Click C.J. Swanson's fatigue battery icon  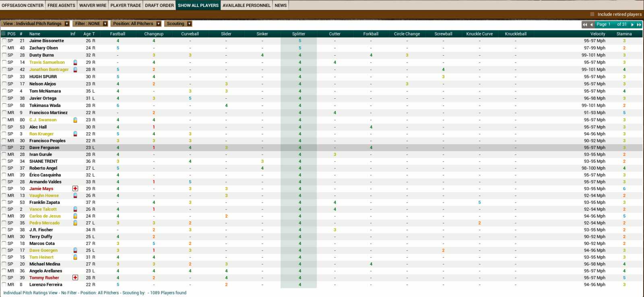pyautogui.click(x=75, y=120)
